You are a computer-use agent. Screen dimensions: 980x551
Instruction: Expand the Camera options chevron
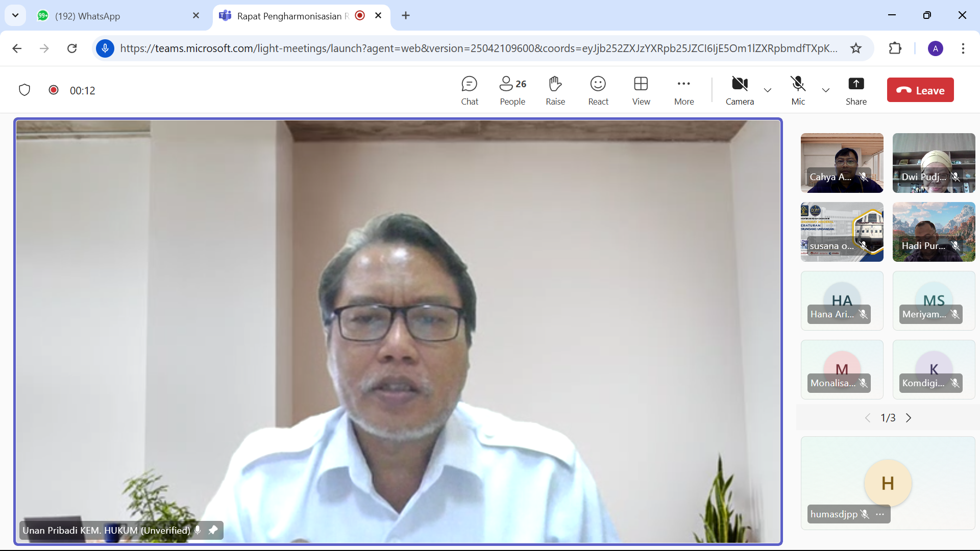coord(767,90)
